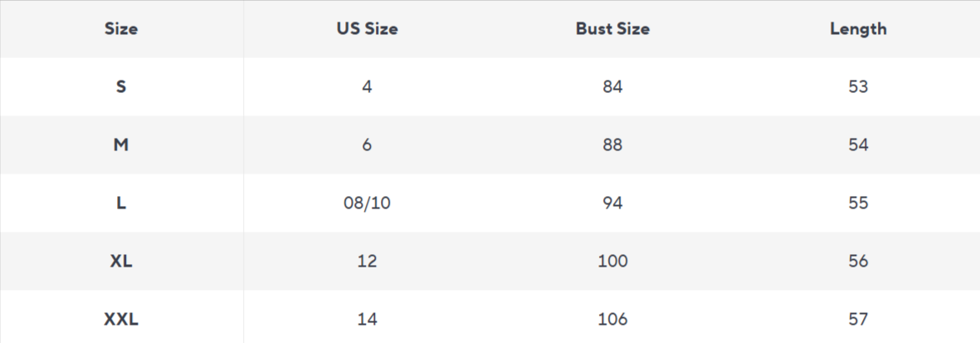Click length value 57

point(858,319)
